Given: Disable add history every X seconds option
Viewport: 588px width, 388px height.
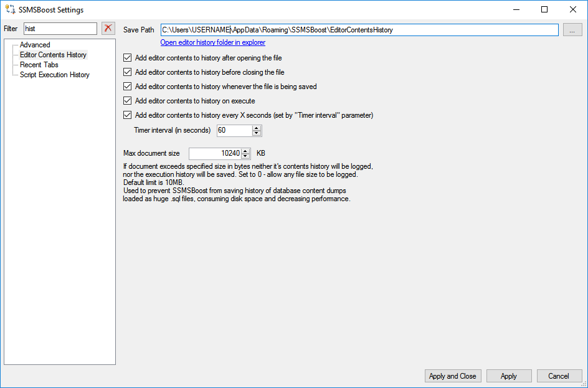Looking at the screenshot, I should tap(128, 115).
